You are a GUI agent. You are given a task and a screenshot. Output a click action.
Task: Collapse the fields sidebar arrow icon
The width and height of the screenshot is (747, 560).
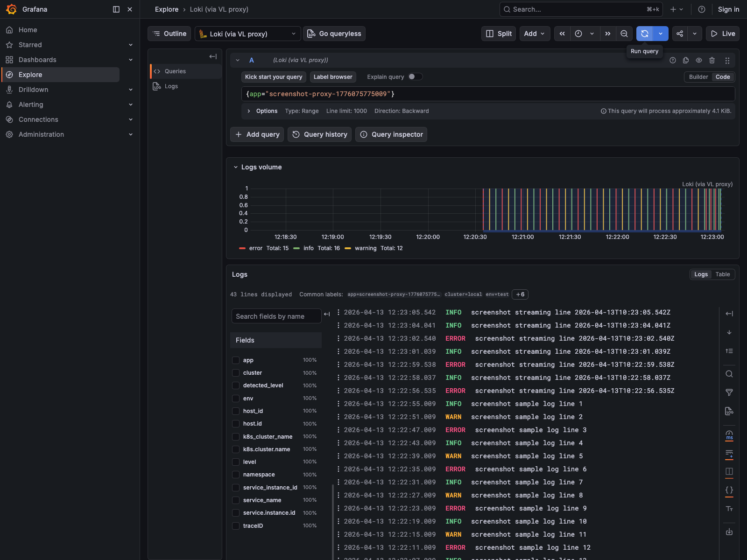327,314
